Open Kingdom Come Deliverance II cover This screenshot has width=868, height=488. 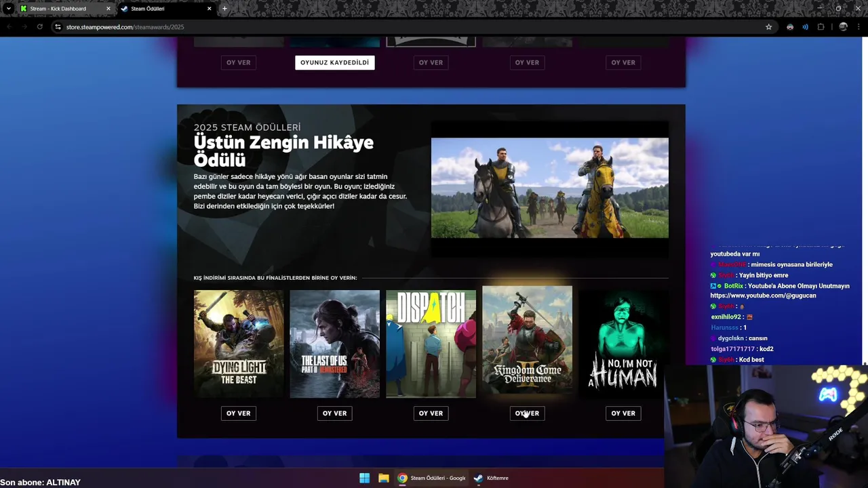527,340
